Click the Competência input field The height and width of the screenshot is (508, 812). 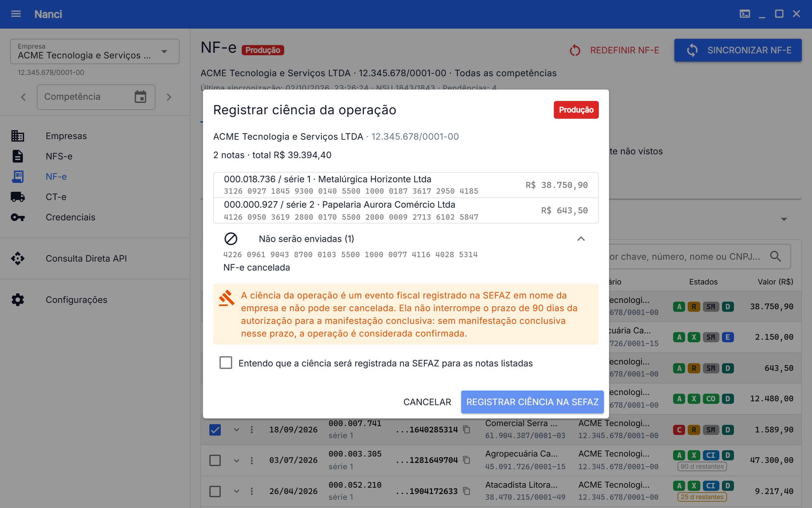coord(96,97)
